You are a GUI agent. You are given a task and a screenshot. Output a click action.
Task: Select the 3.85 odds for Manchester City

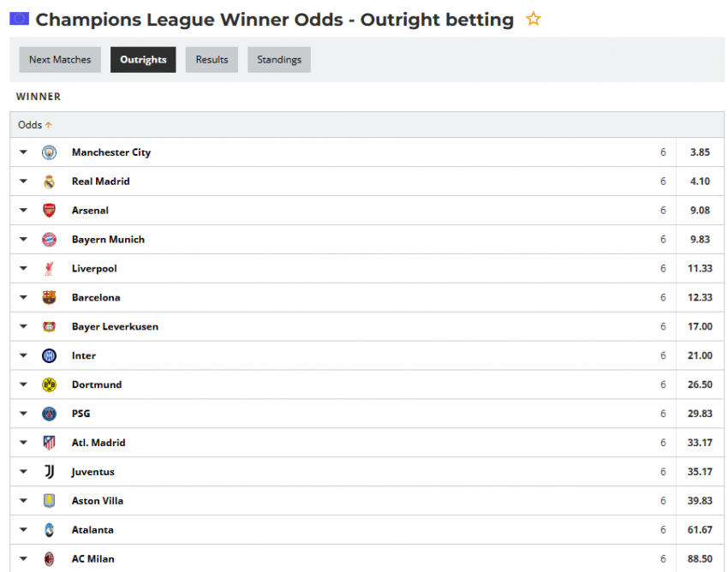pyautogui.click(x=701, y=152)
